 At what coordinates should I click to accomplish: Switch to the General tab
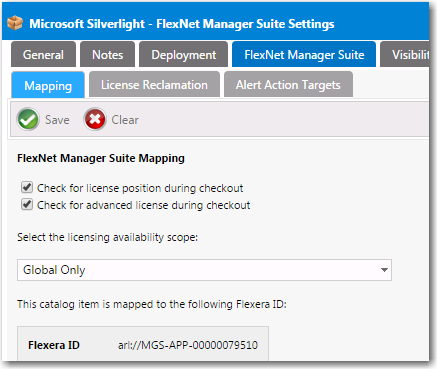click(x=43, y=54)
